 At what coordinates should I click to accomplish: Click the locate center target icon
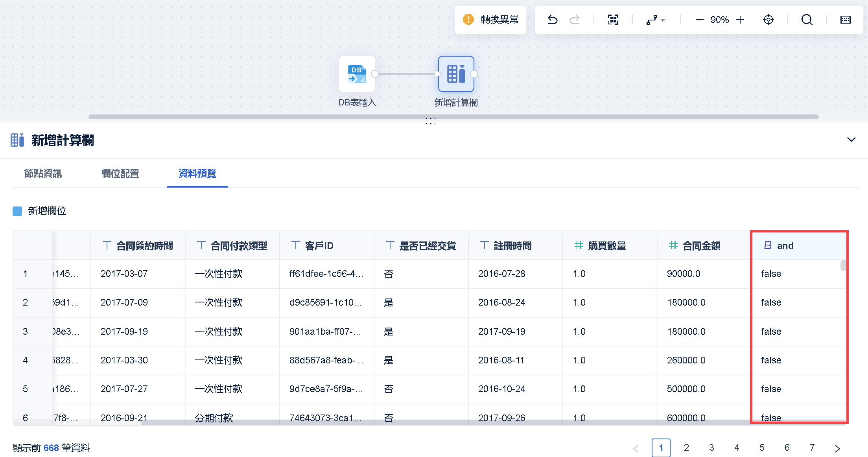click(768, 20)
